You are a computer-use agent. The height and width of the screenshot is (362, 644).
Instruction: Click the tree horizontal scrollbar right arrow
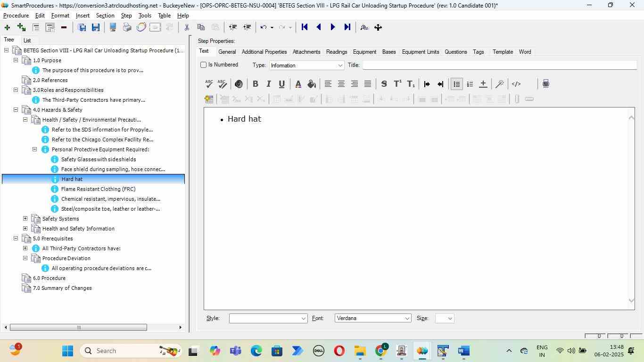tap(180, 327)
